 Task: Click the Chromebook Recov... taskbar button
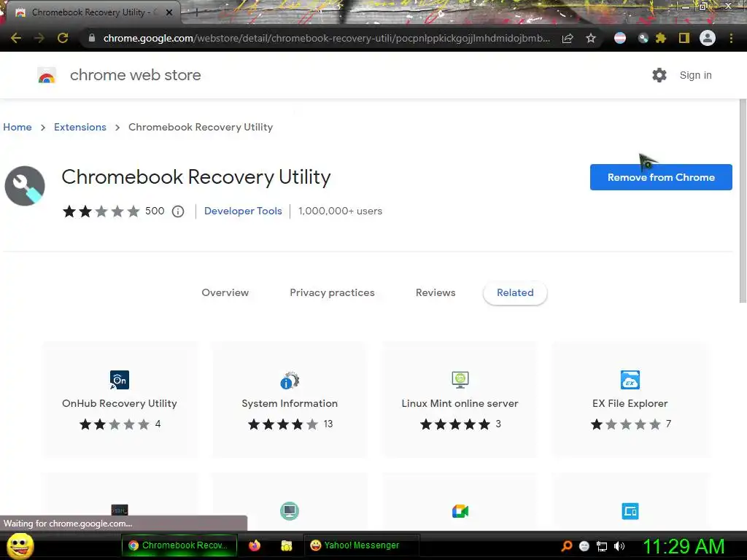[x=179, y=545]
